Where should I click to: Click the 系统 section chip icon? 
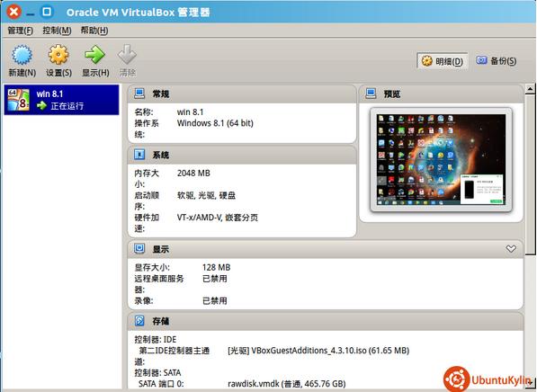139,155
